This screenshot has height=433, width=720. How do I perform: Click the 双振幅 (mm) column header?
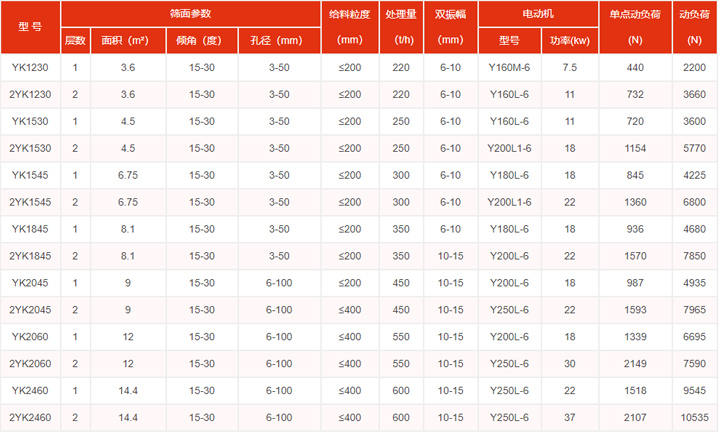(x=451, y=28)
